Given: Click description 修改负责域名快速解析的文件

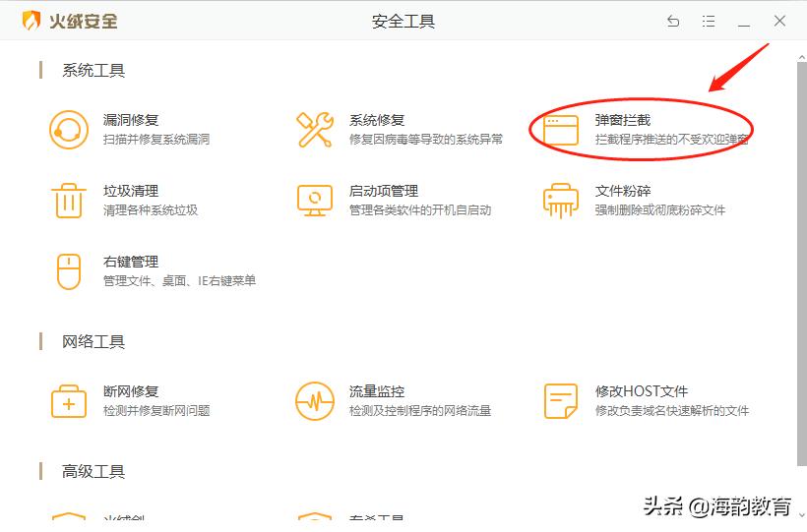Looking at the screenshot, I should point(672,411).
